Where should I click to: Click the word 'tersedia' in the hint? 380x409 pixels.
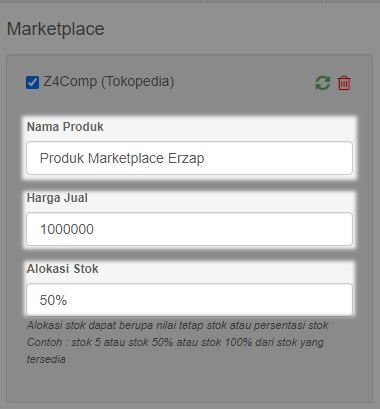pos(46,359)
